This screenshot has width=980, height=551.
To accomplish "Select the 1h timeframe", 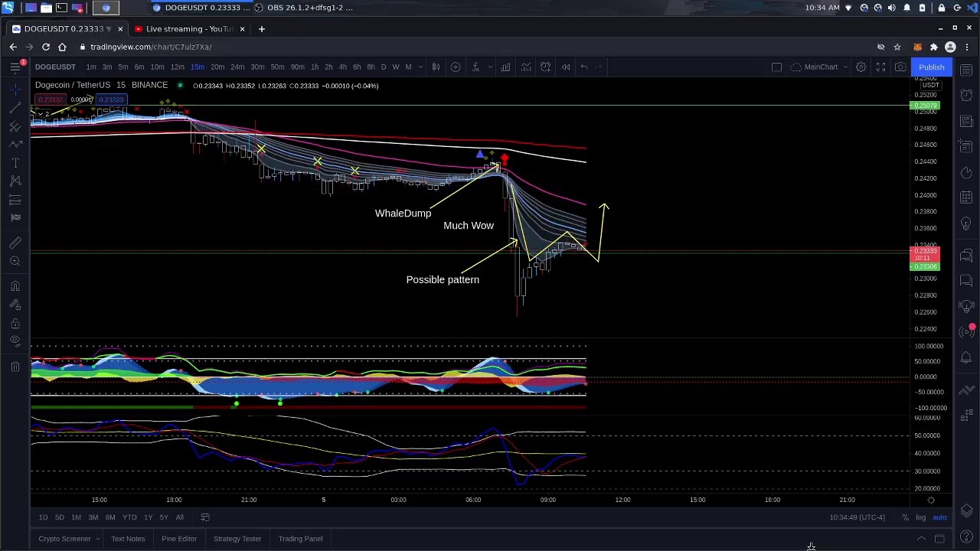I will point(315,67).
